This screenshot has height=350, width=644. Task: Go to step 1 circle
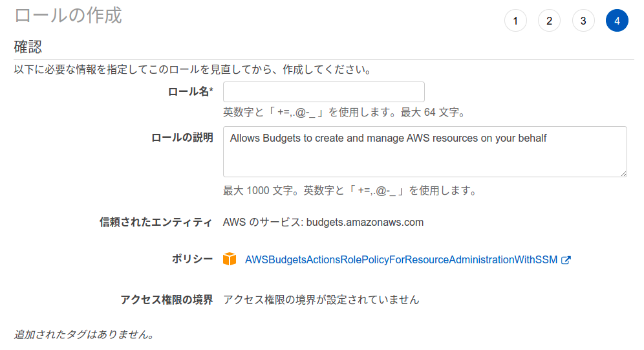(515, 21)
